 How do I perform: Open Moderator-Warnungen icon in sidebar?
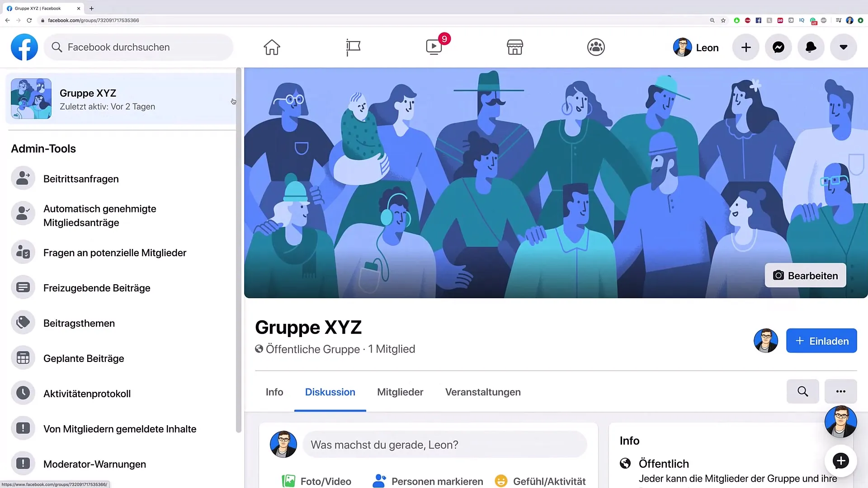click(23, 464)
